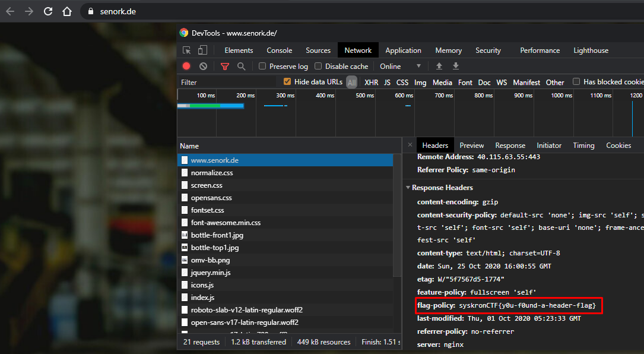Click the browser Forward arrow
644x354 pixels.
[x=28, y=11]
